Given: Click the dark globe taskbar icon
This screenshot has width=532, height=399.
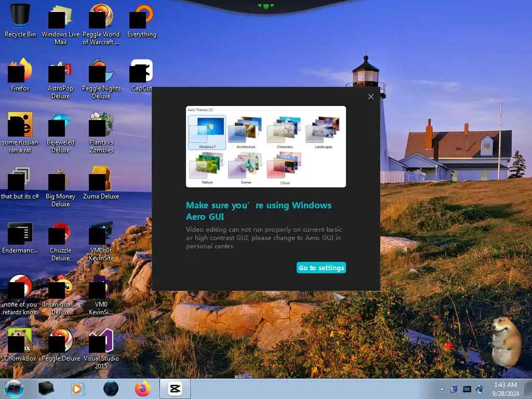Looking at the screenshot, I should pyautogui.click(x=111, y=389).
